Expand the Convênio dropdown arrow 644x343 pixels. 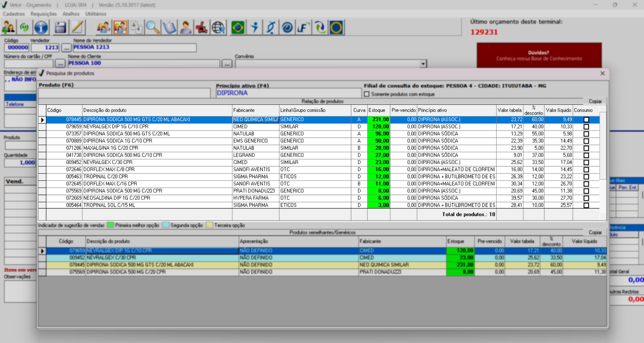click(423, 64)
